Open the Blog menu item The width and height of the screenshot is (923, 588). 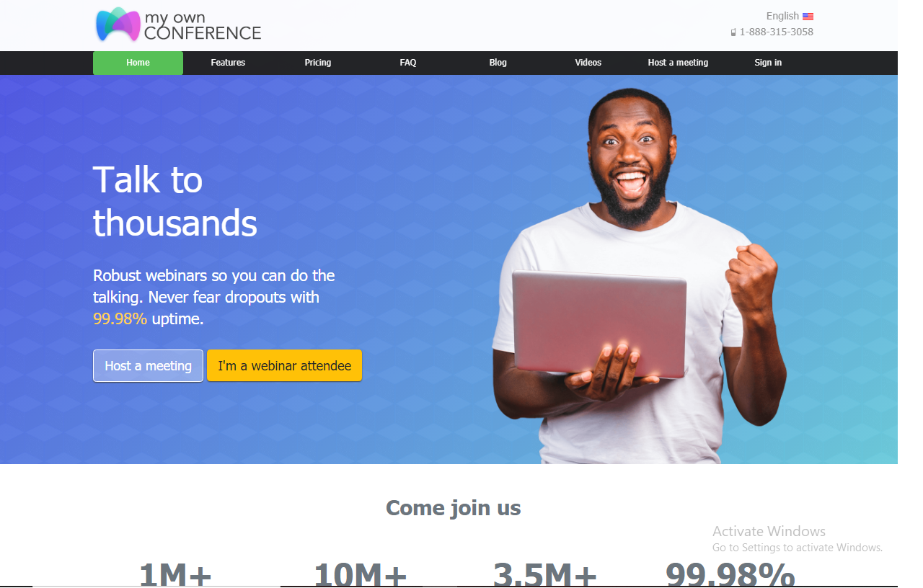pyautogui.click(x=498, y=63)
